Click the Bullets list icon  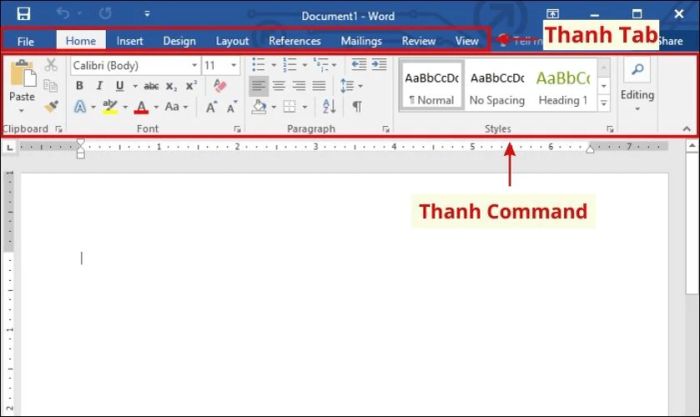258,64
